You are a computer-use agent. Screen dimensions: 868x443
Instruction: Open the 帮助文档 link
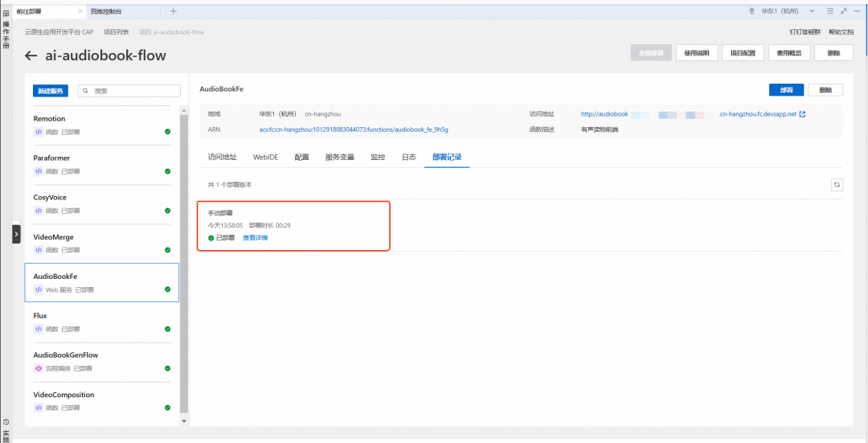(x=841, y=32)
